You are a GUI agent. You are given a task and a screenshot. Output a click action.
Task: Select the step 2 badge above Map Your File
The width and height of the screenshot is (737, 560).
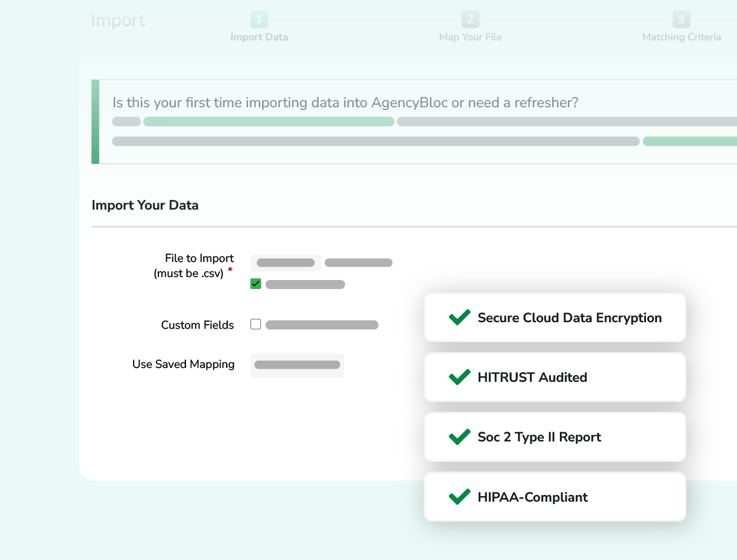click(x=470, y=19)
